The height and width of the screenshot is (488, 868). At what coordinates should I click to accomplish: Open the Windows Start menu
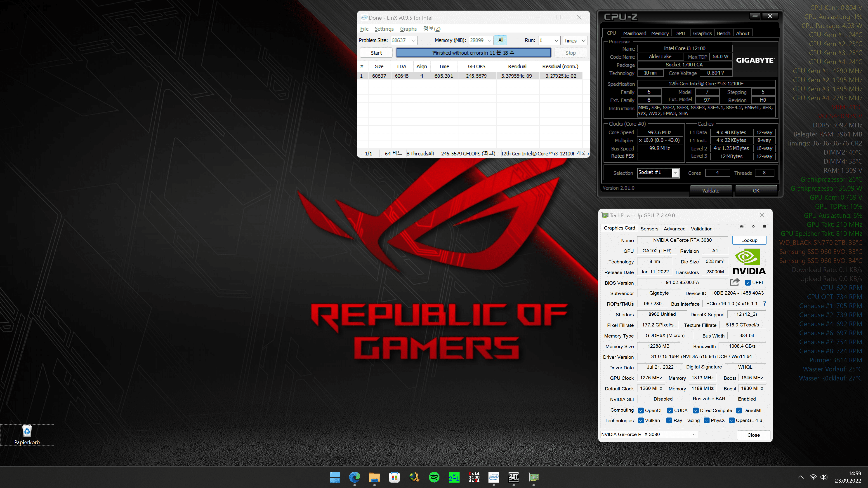point(335,477)
